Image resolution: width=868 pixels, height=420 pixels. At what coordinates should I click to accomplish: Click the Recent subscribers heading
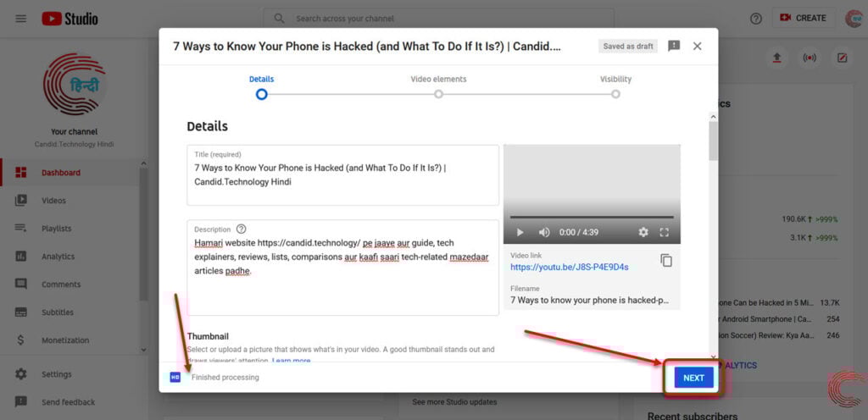[x=692, y=416]
